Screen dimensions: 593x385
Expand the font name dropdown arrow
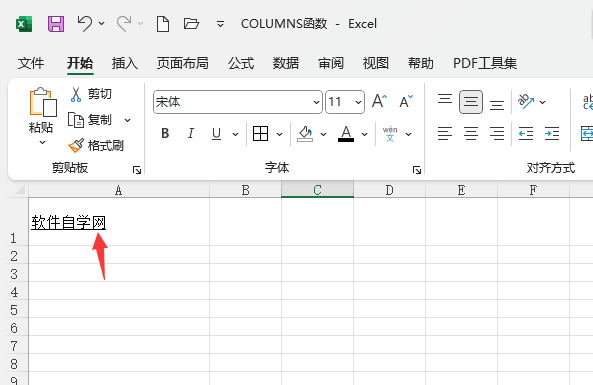pos(316,102)
